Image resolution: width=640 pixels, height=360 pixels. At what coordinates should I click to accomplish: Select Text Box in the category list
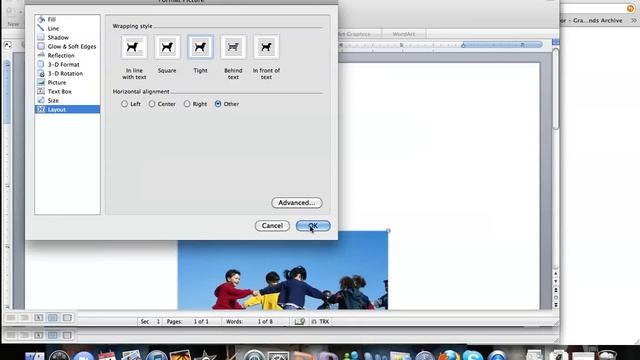point(67,91)
